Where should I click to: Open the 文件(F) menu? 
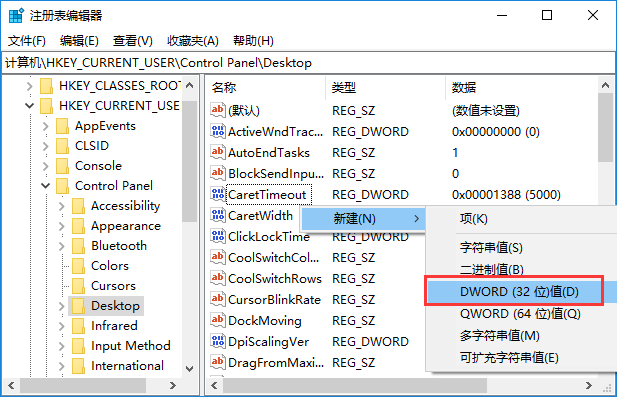(27, 41)
